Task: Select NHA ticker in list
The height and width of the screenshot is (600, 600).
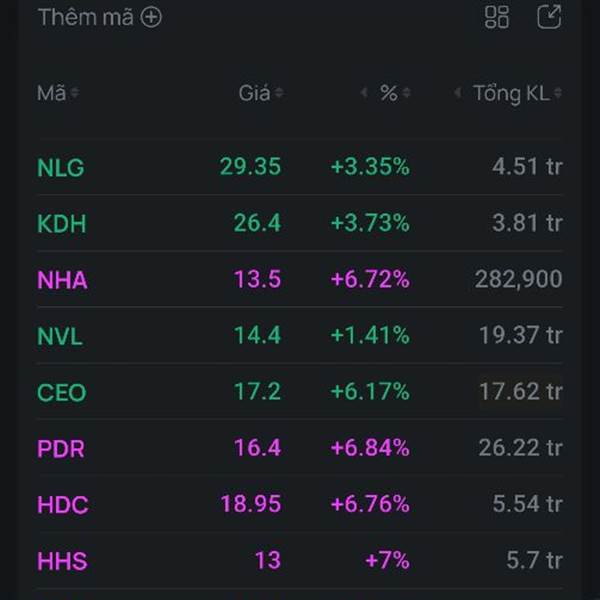Action: 62,280
